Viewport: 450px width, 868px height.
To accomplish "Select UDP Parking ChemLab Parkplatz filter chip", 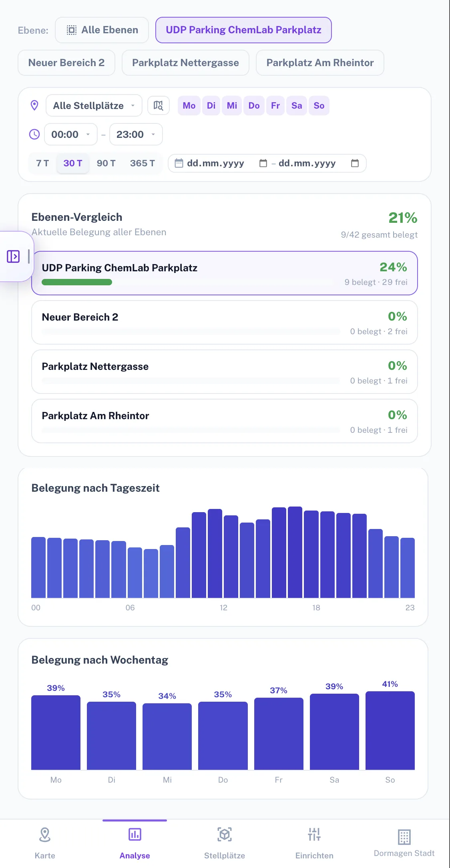I will tap(243, 30).
